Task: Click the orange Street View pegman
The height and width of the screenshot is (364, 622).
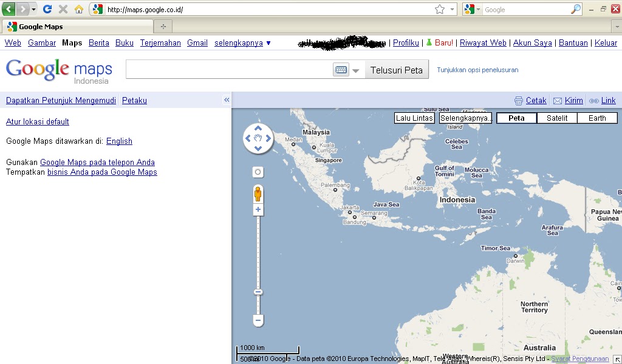Action: (258, 194)
